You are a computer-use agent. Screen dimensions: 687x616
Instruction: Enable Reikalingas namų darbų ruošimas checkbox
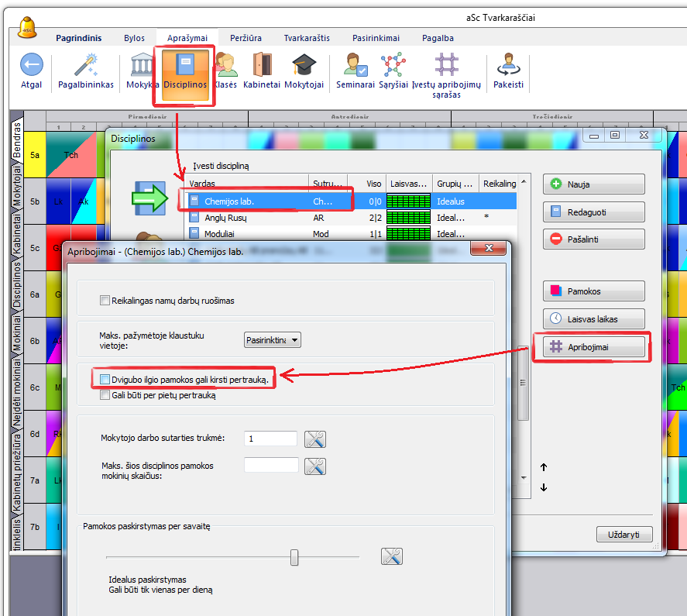click(x=105, y=301)
